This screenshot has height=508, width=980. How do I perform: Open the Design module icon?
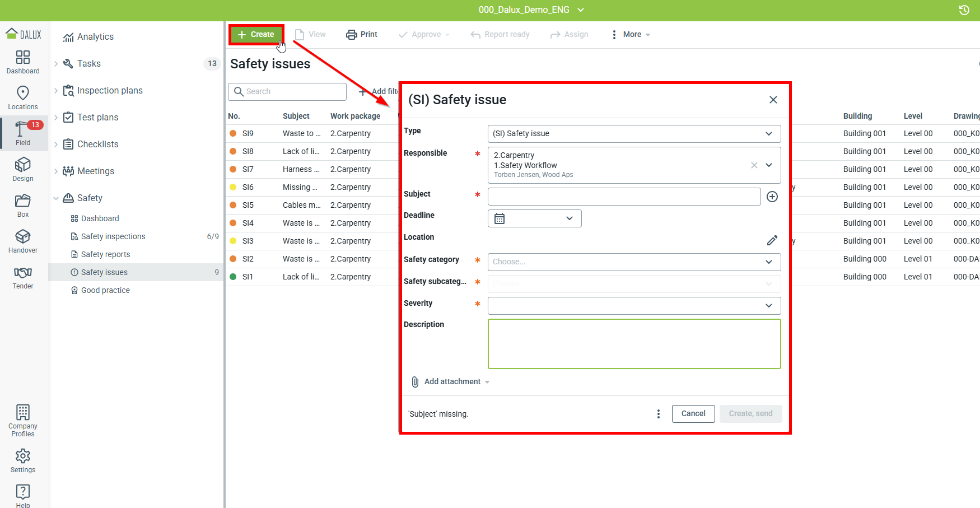point(23,169)
